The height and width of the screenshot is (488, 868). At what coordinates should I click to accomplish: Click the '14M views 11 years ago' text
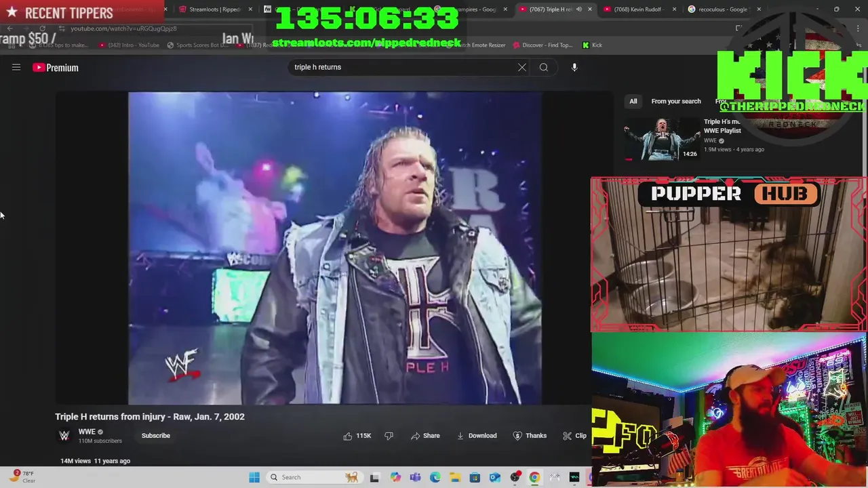95,461
